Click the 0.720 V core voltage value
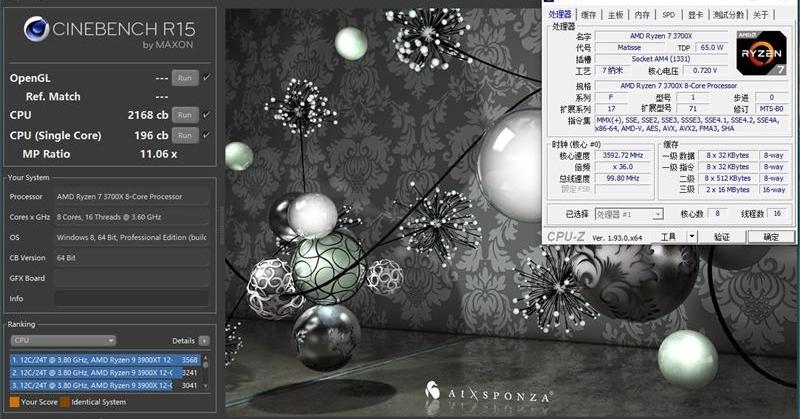 click(x=705, y=70)
